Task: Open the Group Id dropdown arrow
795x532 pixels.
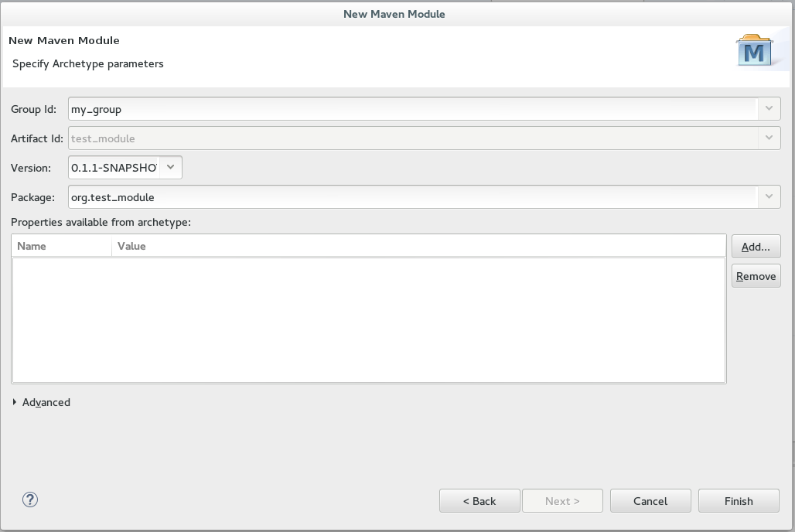Action: [x=769, y=108]
